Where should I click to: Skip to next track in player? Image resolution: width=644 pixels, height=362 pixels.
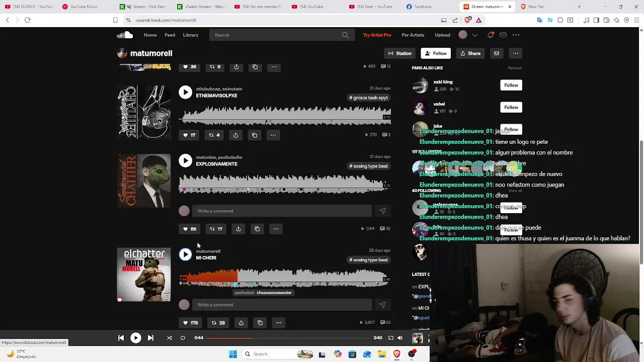[150, 338]
